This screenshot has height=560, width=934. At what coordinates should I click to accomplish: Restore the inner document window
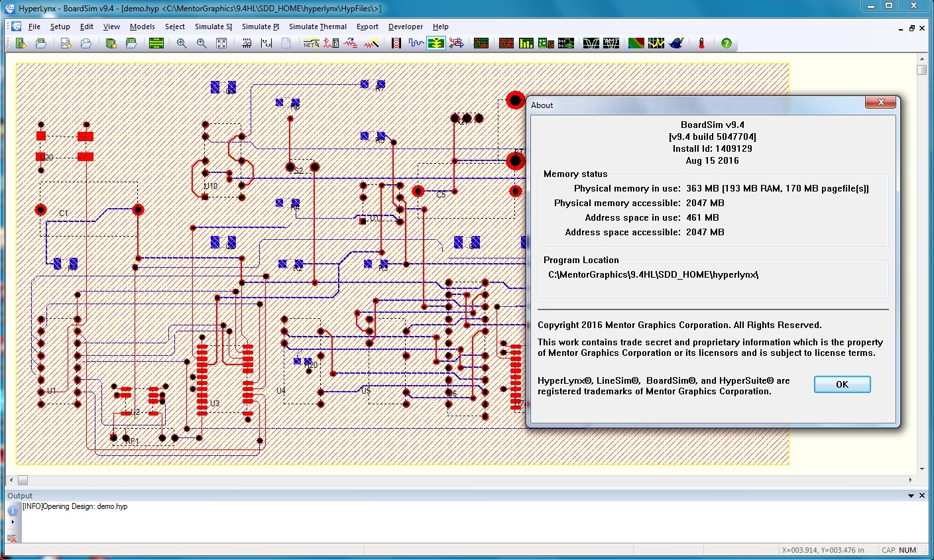[x=912, y=28]
